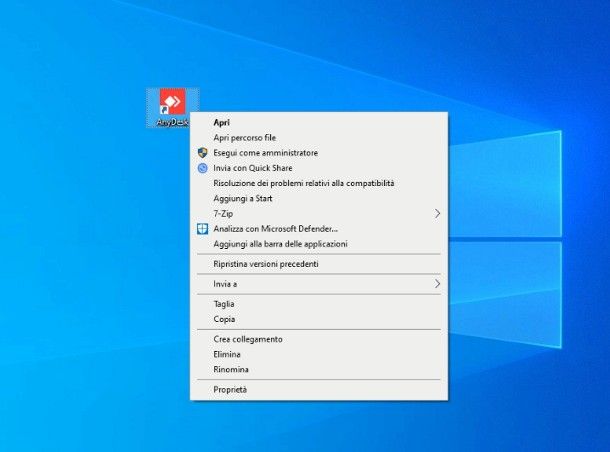Open the 7-Zip submenu entry
The image size is (610, 452).
point(319,214)
